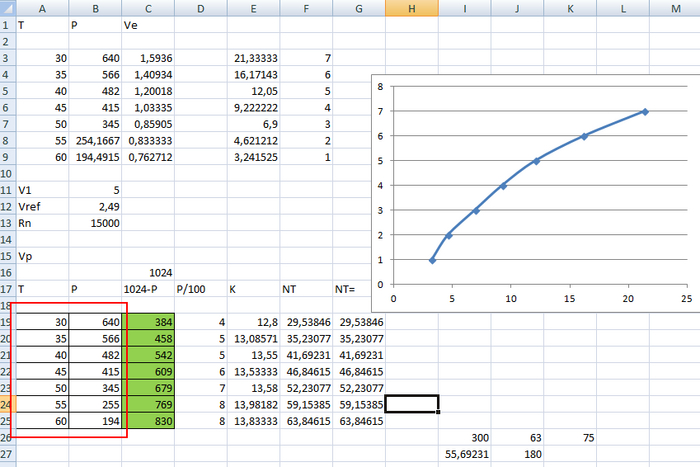
Task: Select column C header
Action: (x=148, y=8)
